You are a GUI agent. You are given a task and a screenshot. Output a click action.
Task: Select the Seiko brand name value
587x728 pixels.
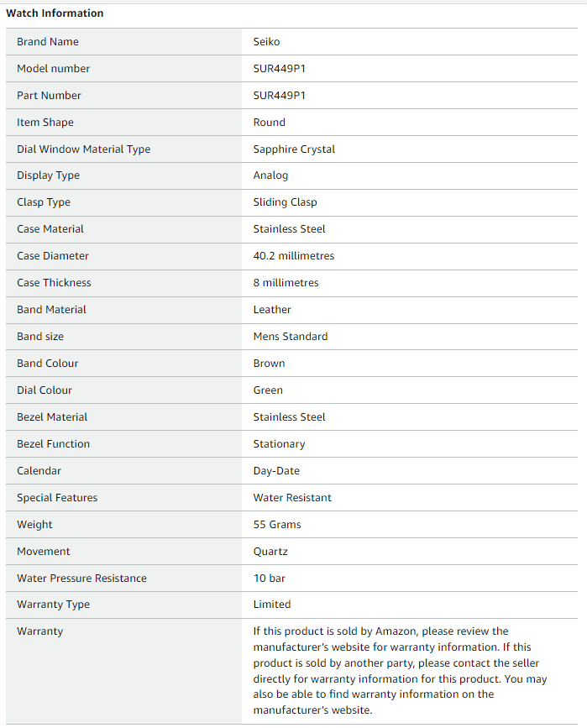(266, 42)
